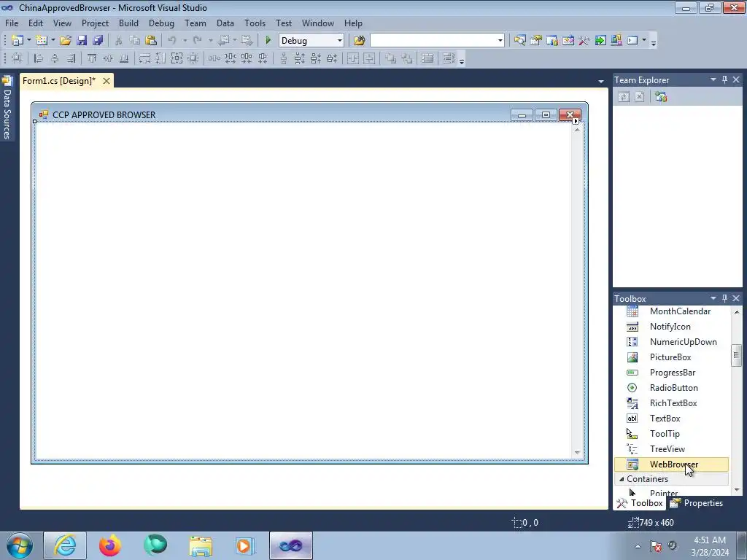Select PictureBox control in Toolbox

[671, 357]
